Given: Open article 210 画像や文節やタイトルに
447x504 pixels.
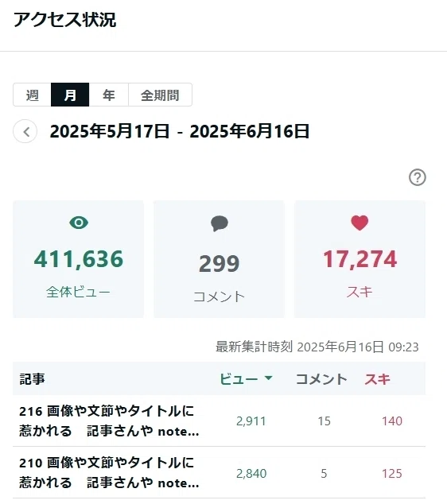Looking at the screenshot, I should (109, 473).
